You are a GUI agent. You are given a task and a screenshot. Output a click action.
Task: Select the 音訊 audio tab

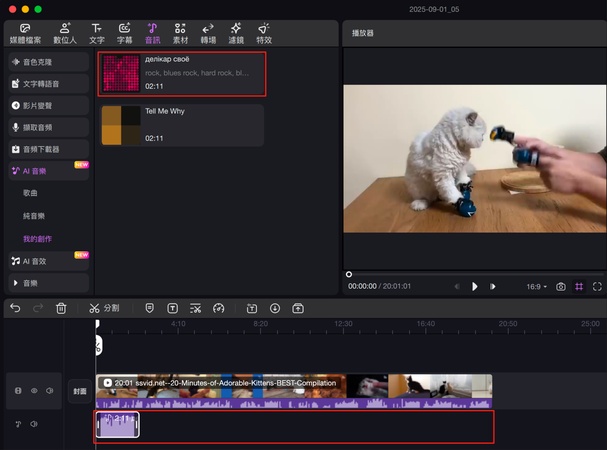pyautogui.click(x=153, y=34)
